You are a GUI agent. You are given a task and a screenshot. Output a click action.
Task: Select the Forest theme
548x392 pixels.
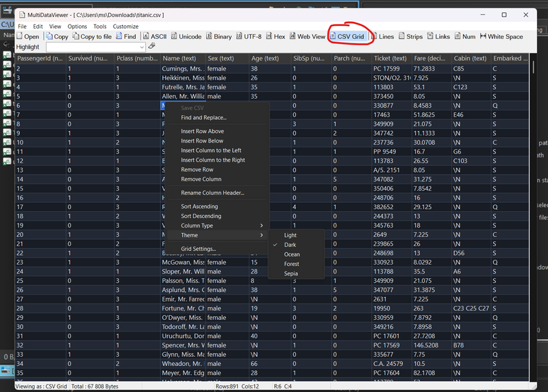296,264
